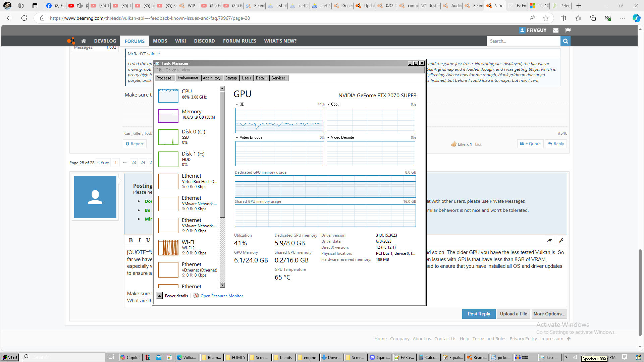Go back using the browser back arrow
The width and height of the screenshot is (644, 362).
click(x=9, y=18)
